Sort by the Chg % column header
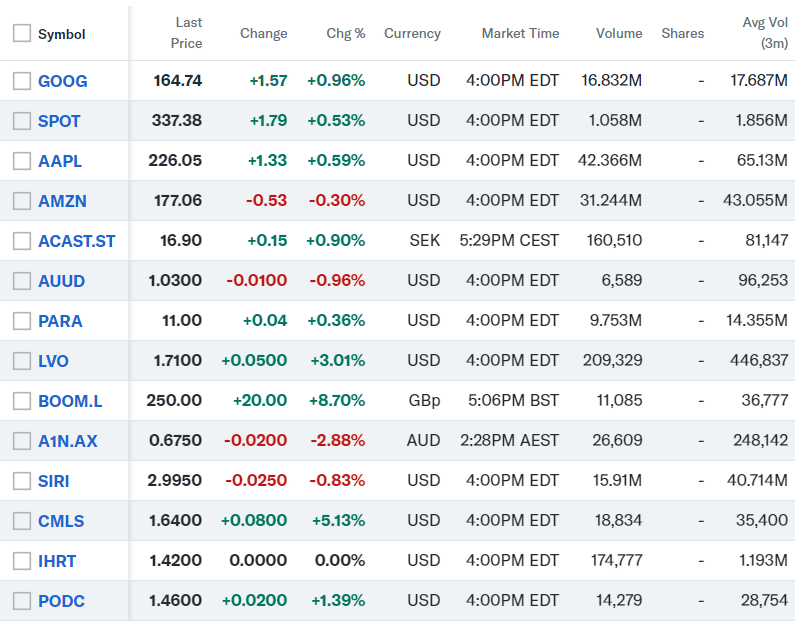This screenshot has height=623, width=795. [346, 34]
